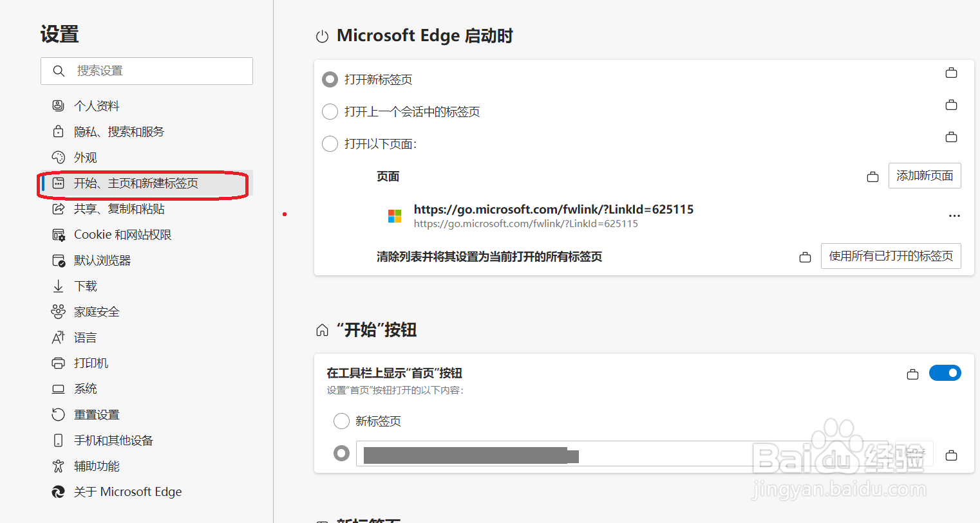
Task: Click the Edge logo beside 关于 Microsoft Edge
Action: pos(58,491)
